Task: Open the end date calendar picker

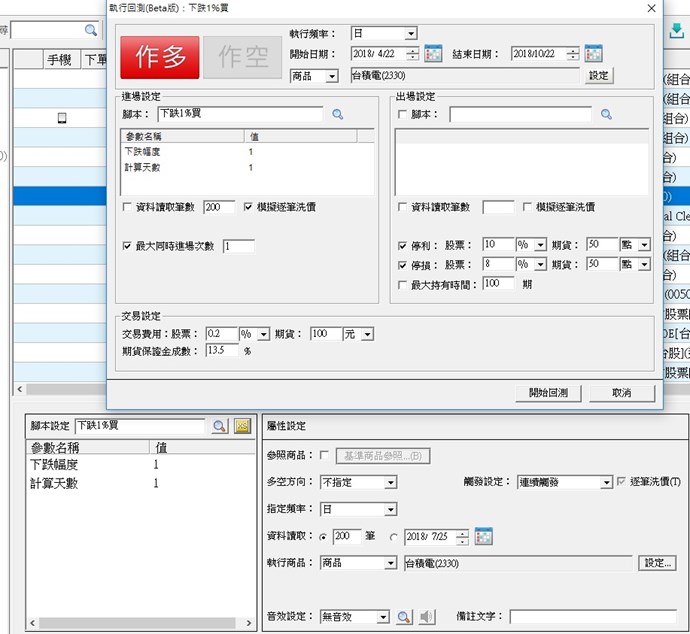Action: click(x=593, y=54)
